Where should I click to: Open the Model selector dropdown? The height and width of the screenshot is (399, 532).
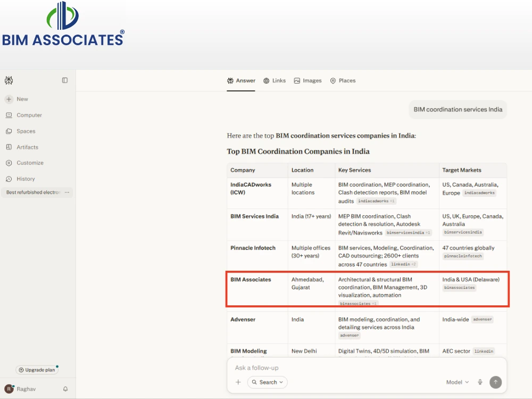[x=458, y=382]
